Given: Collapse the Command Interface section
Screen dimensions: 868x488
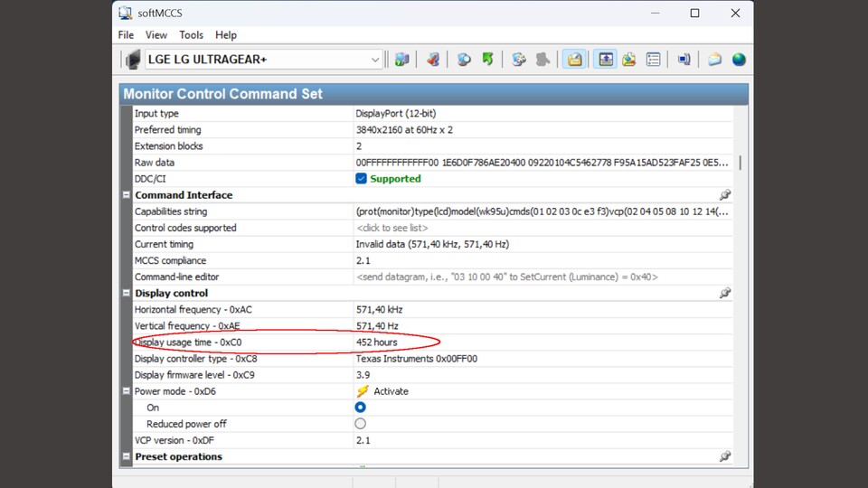Looking at the screenshot, I should [127, 195].
